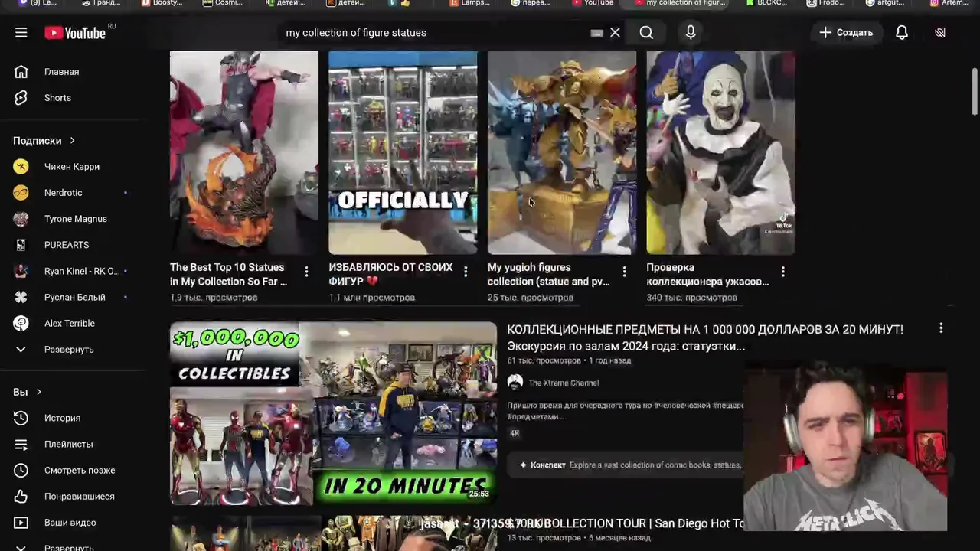Open options menu for the $1,000,000 collectibles video

click(x=941, y=328)
